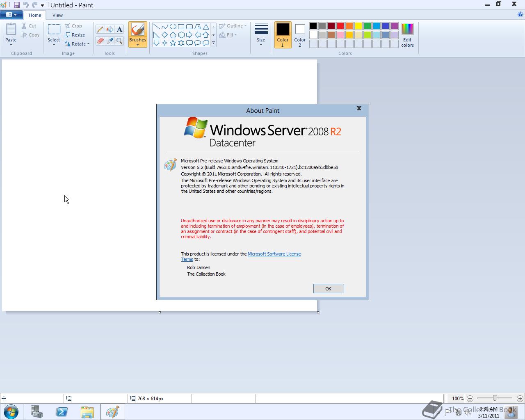
Task: Choose the Triangle shape
Action: tap(206, 27)
